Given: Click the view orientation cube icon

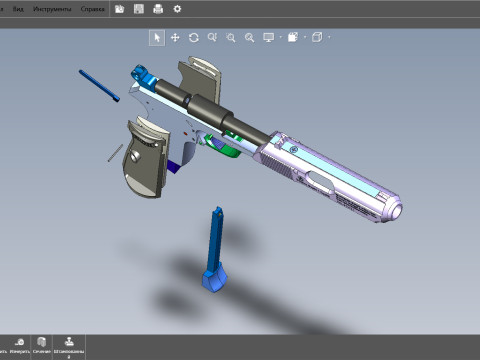Looking at the screenshot, I should click(317, 37).
